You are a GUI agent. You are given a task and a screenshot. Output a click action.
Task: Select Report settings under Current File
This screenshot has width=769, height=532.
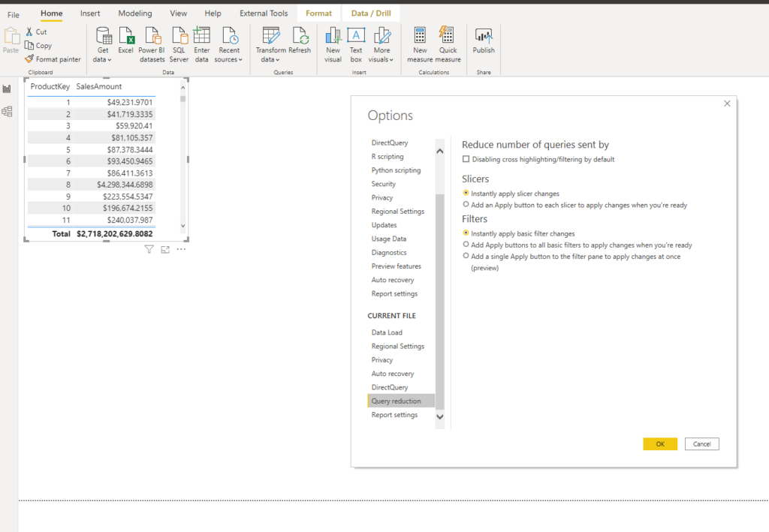(x=395, y=414)
